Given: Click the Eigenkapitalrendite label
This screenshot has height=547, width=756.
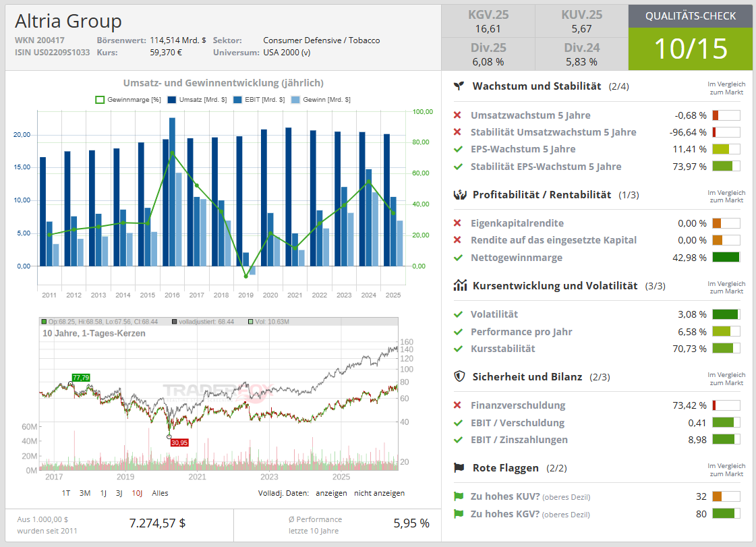Looking at the screenshot, I should coord(517,223).
